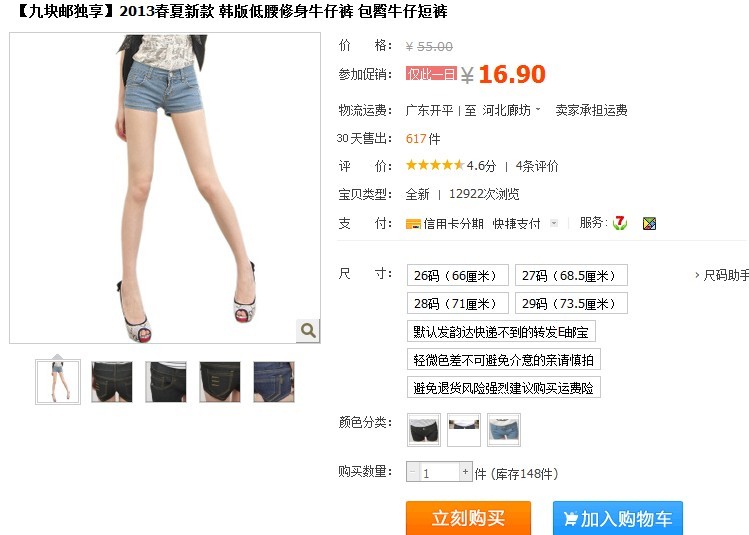Select size 26码 (66厘米)
The image size is (749, 535).
point(458,275)
